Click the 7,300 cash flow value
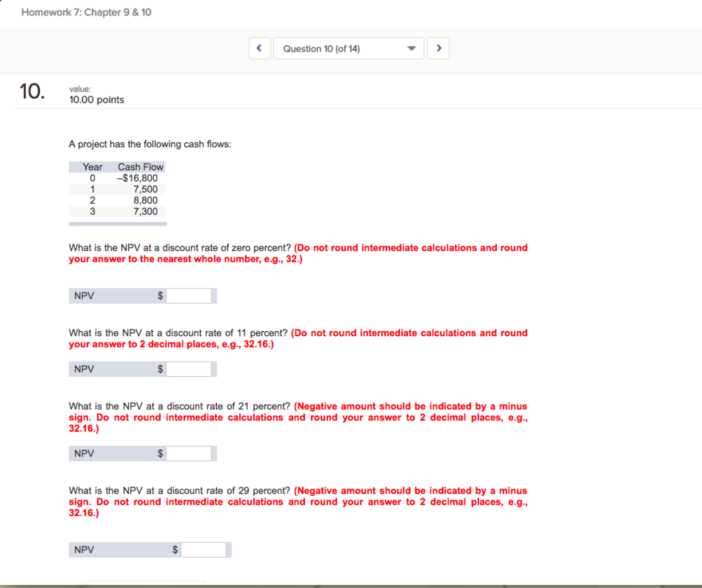702x588 pixels. point(145,211)
